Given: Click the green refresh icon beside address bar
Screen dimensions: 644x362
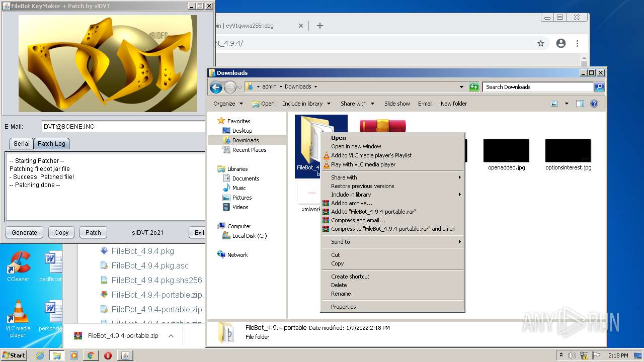Looking at the screenshot, I should click(474, 87).
